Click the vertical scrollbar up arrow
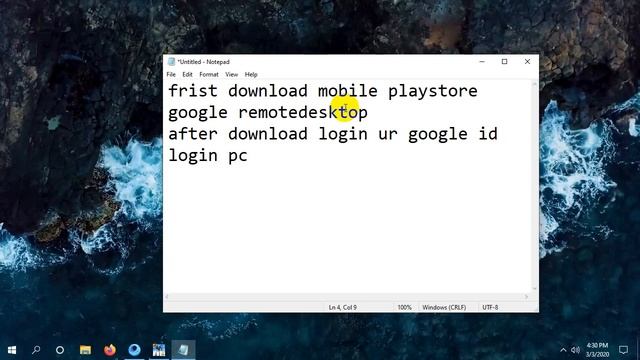Viewport: 640px width, 360px height. [534, 84]
